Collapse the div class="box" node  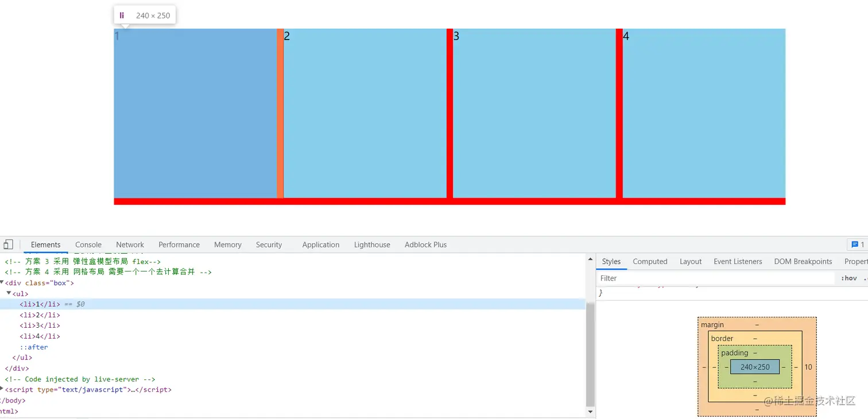pyautogui.click(x=2, y=282)
